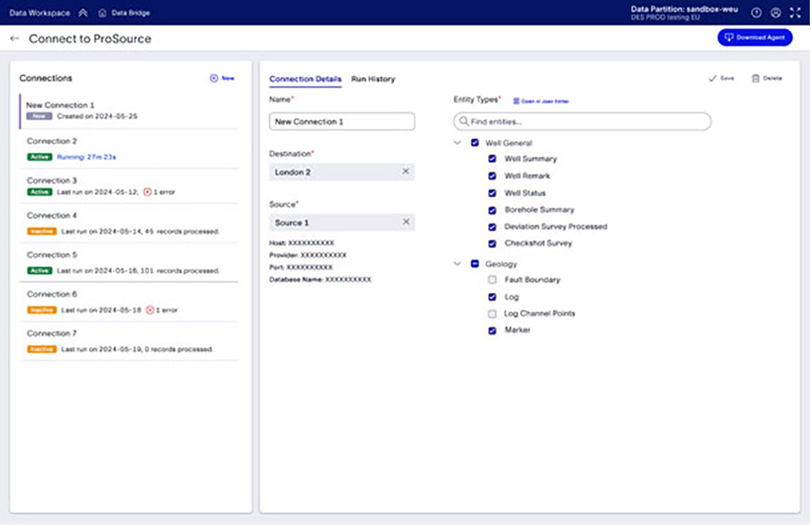Click the back arrow beside Connect to ProSource

(x=14, y=39)
